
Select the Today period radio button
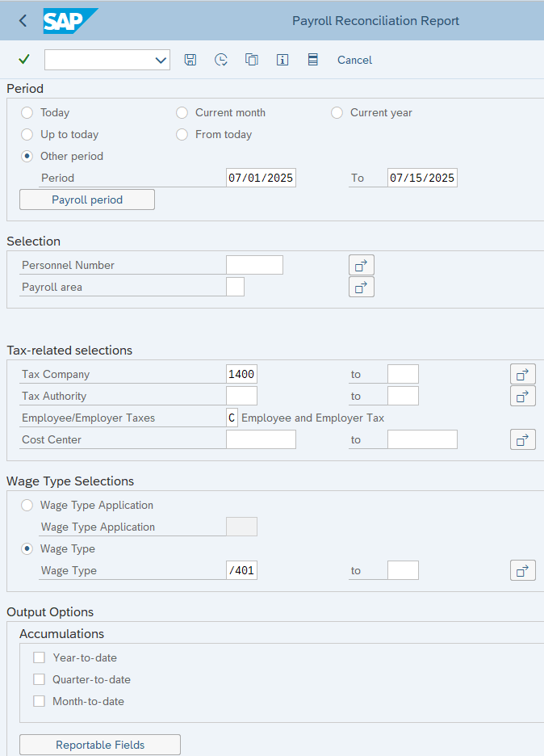[x=27, y=113]
